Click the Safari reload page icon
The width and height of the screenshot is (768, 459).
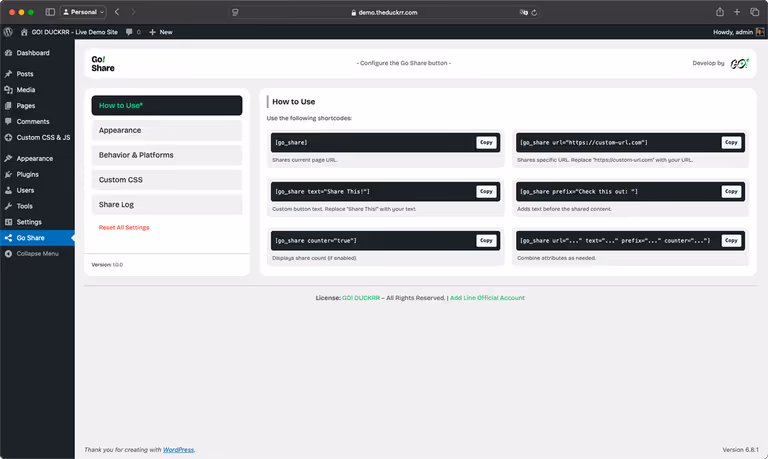535,12
